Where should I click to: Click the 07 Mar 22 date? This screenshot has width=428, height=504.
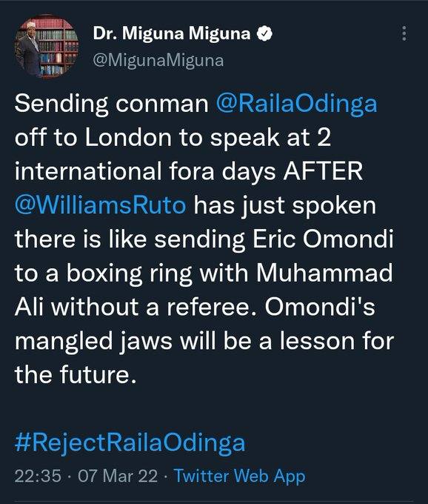click(x=118, y=476)
